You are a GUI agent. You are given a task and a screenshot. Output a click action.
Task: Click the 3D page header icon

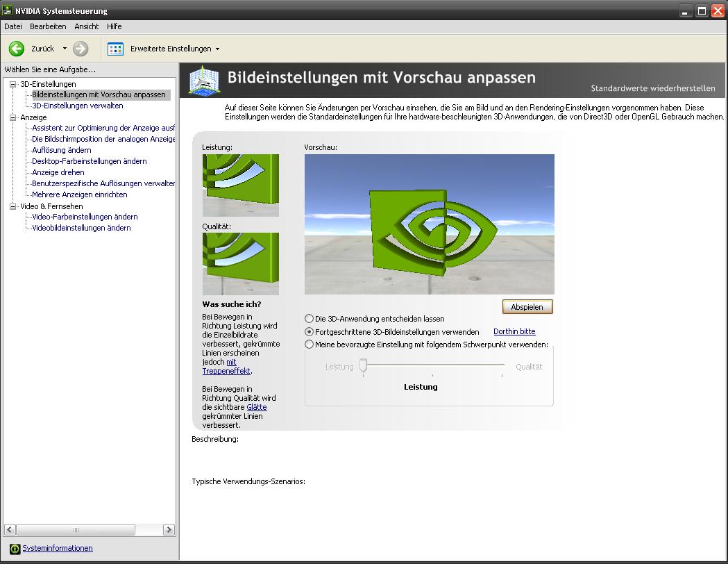pos(204,81)
